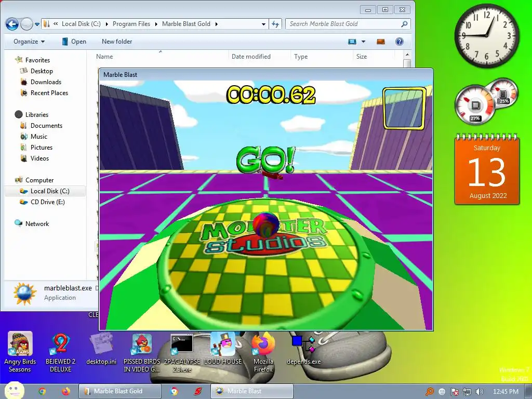Open LOUD HOUSE desktop shortcut
The image size is (532, 399).
(x=222, y=349)
